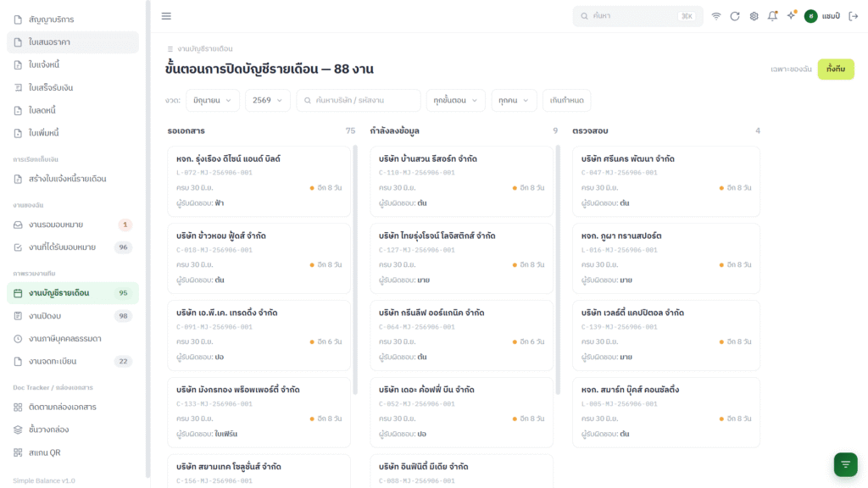Open green floating filter button at bottom right
Screen dimensions: 868x488
point(845,464)
